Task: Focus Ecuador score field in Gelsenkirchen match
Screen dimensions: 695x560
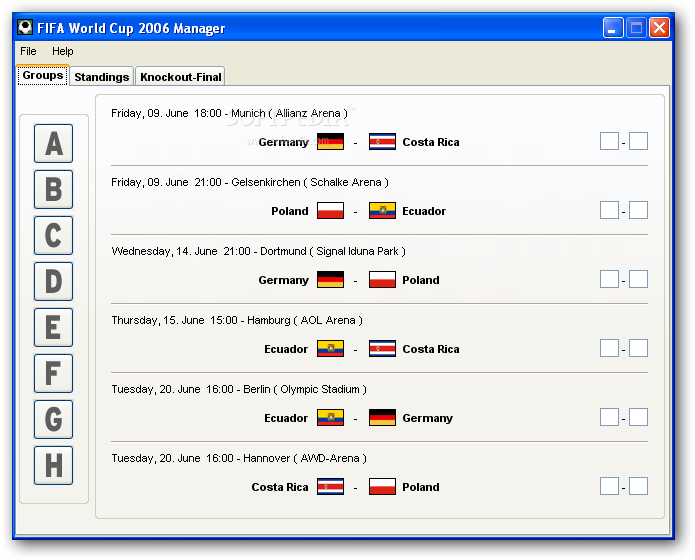Action: (x=638, y=210)
